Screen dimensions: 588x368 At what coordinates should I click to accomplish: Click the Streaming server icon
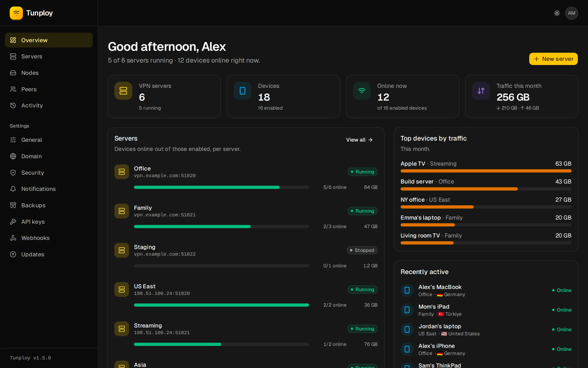coord(122,329)
